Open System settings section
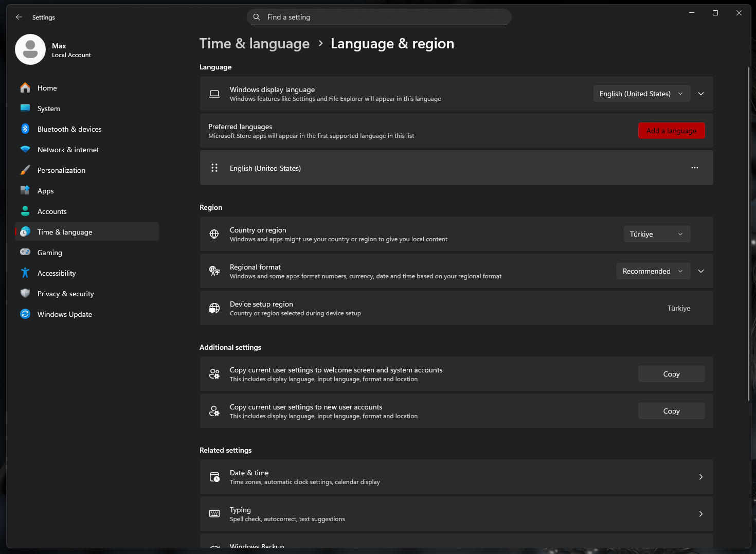The height and width of the screenshot is (554, 756). tap(87, 109)
